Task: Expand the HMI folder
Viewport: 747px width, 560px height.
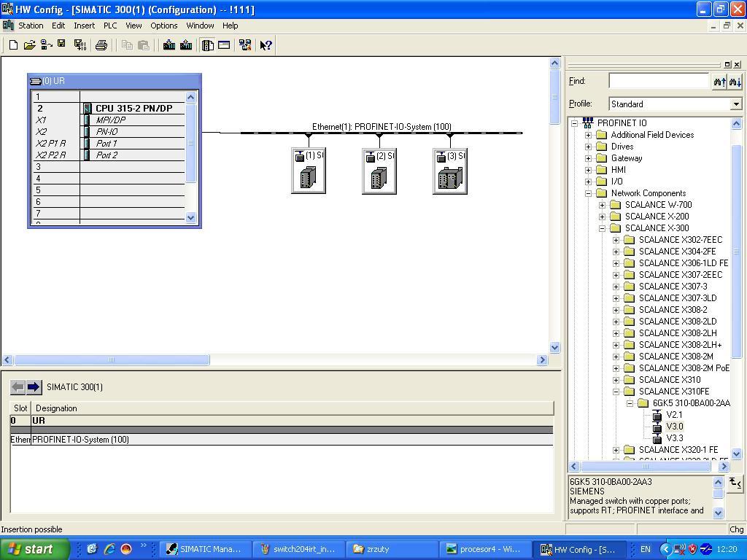Action: 589,170
